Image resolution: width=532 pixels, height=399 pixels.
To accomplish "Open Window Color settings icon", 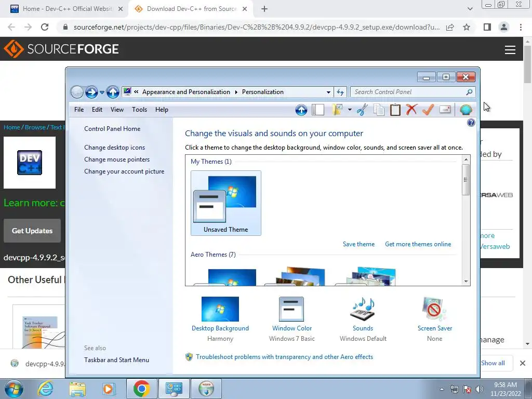I will coord(291,309).
